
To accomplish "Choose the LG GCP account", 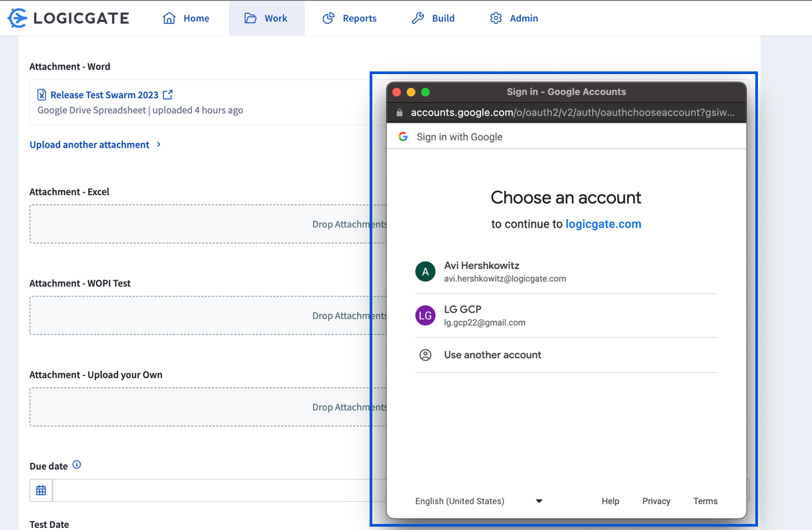I will pyautogui.click(x=566, y=316).
